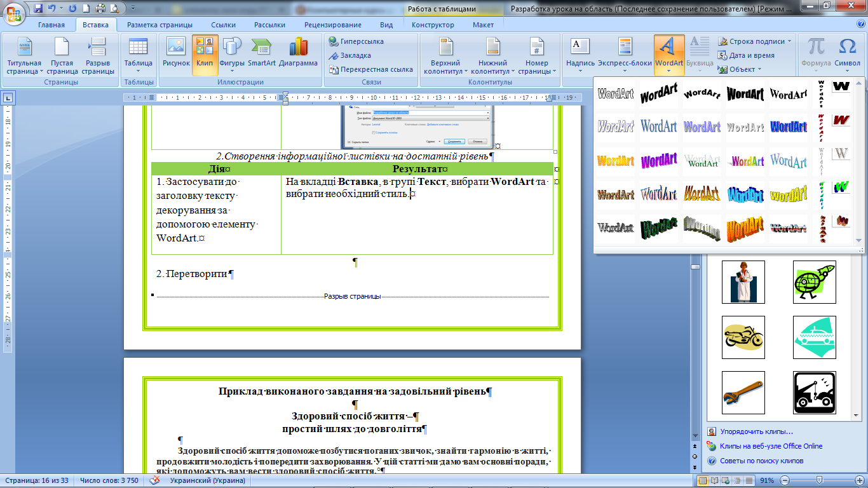Insert SmartArt graphic
The height and width of the screenshot is (488, 868).
coord(262,56)
